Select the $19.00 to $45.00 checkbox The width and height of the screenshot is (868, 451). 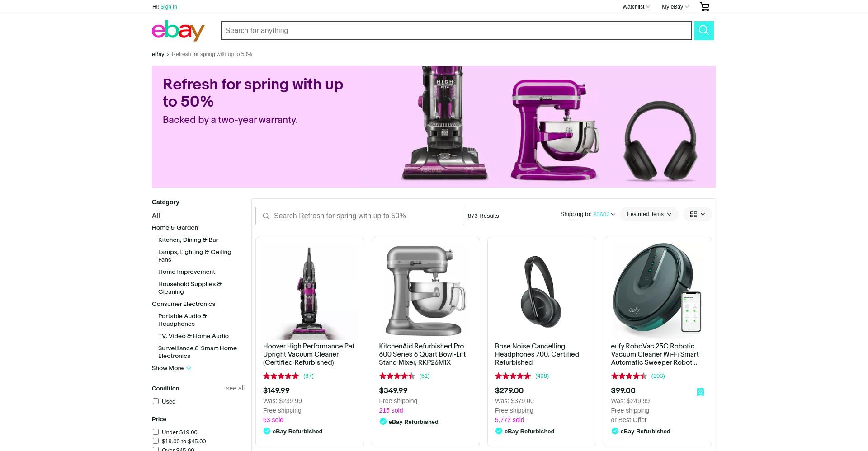coord(156,441)
